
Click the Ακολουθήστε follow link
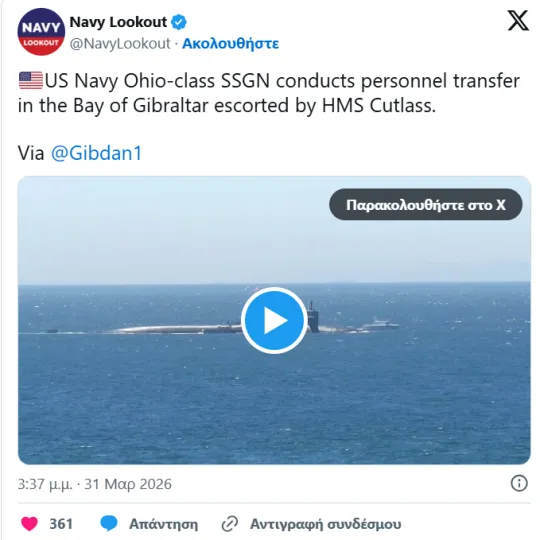[230, 44]
